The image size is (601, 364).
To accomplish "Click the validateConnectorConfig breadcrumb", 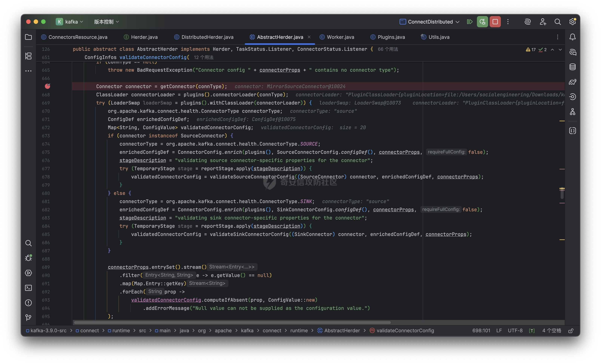I will click(402, 331).
